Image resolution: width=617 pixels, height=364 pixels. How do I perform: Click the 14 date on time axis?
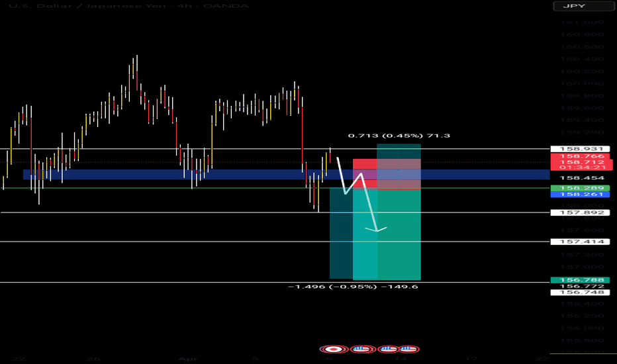[402, 358]
